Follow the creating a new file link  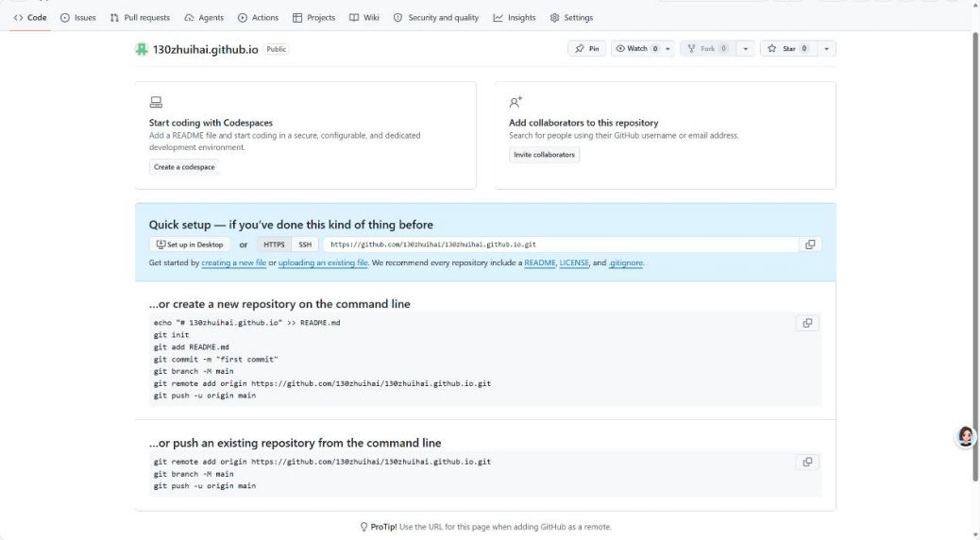coord(234,262)
